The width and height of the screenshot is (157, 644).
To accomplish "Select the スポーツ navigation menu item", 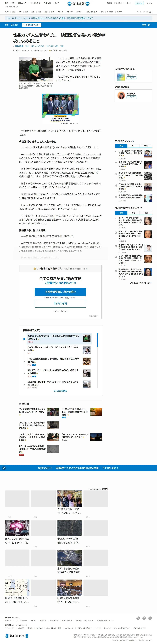I will coord(60,12).
